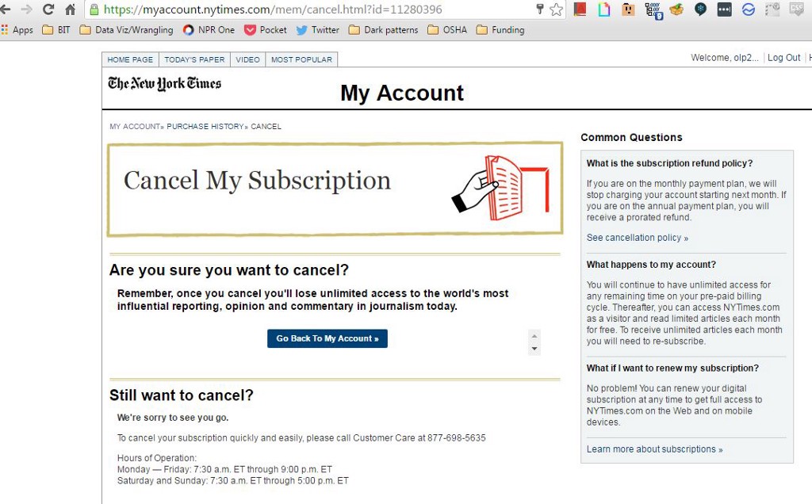The image size is (812, 504).
Task: Open See cancellation policy link
Action: click(637, 238)
